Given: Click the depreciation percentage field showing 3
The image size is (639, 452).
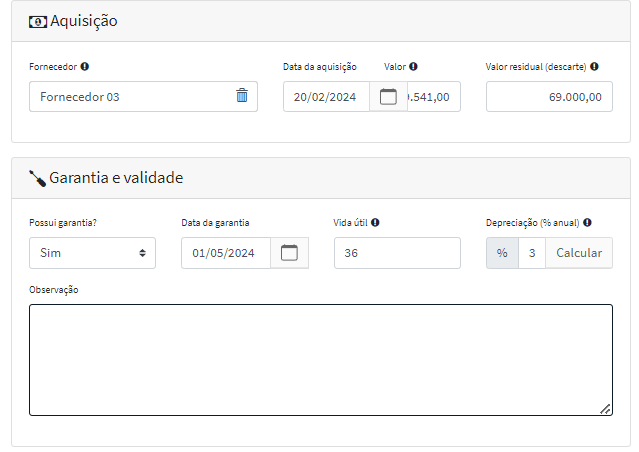Looking at the screenshot, I should coord(532,253).
